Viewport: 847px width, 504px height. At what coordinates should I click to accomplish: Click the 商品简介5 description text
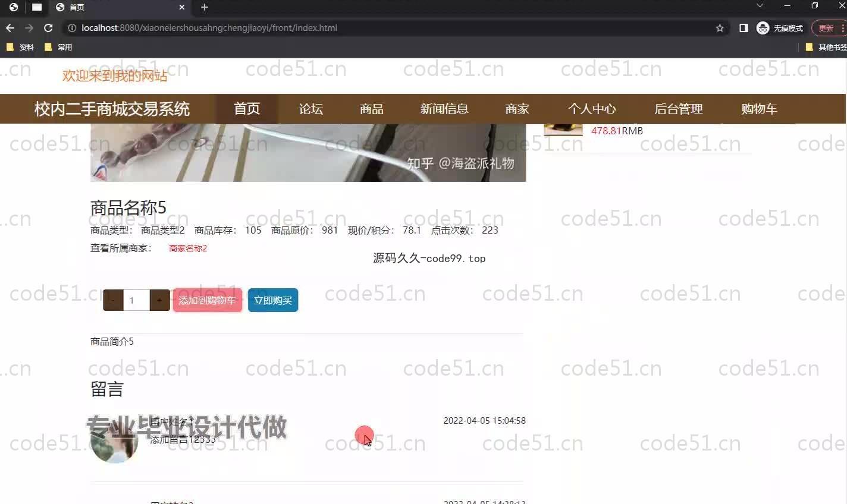tap(112, 341)
